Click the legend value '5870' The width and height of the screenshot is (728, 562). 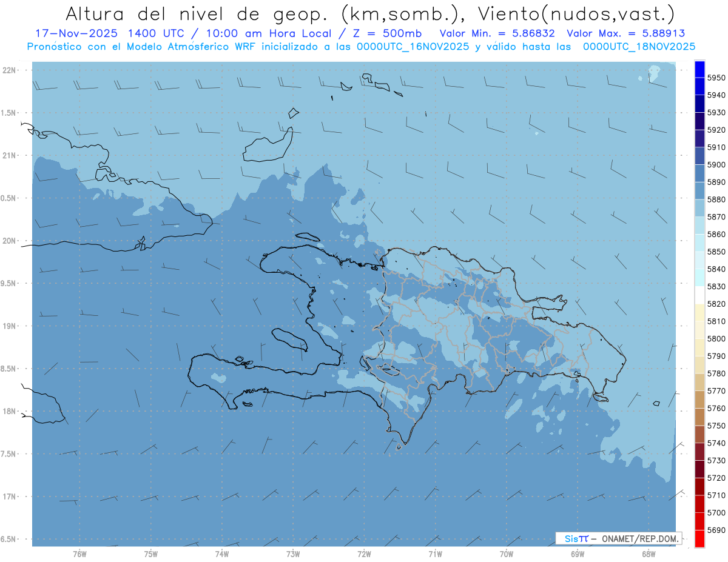coord(716,217)
